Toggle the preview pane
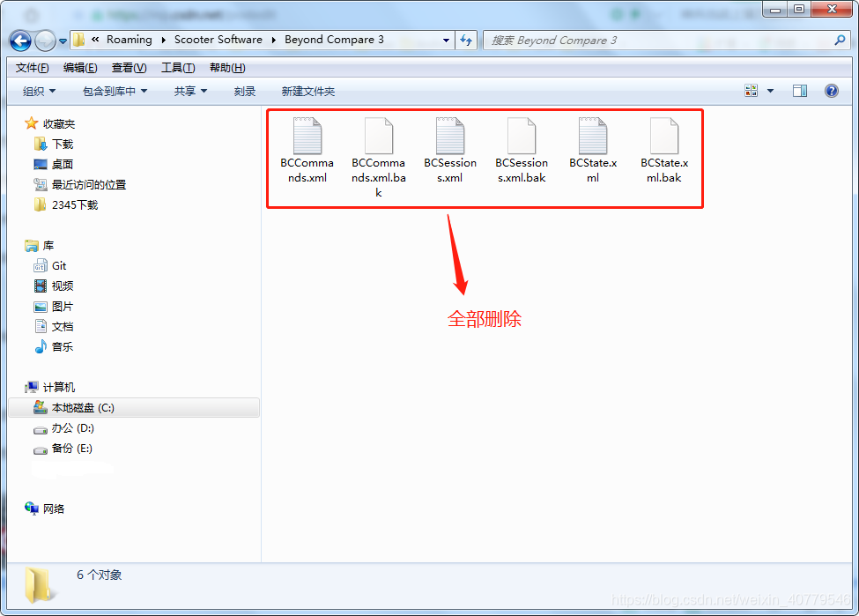The height and width of the screenshot is (616, 859). [800, 91]
